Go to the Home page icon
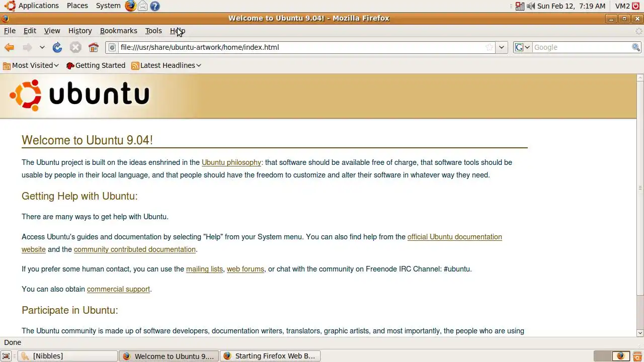Image resolution: width=644 pixels, height=362 pixels. tap(94, 47)
